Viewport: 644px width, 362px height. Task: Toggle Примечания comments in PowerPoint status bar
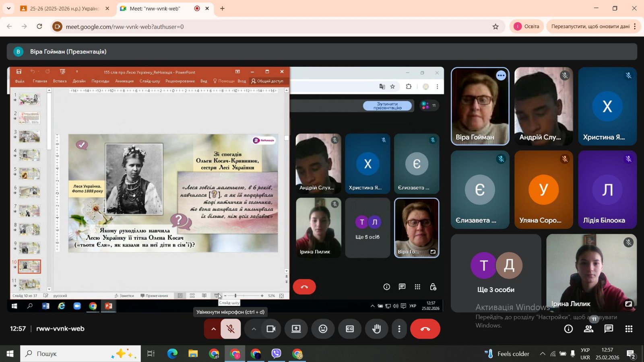point(154,296)
